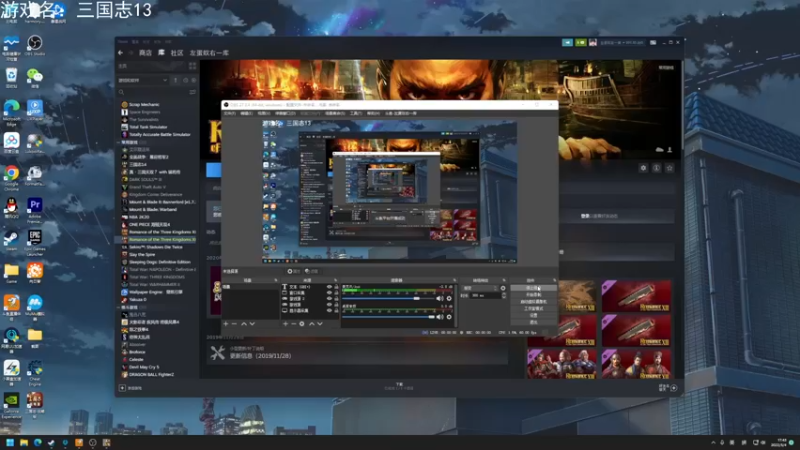The image size is (800, 450).
Task: Add a new scene with the plus icon in OBS Scenes panel
Action: click(226, 323)
